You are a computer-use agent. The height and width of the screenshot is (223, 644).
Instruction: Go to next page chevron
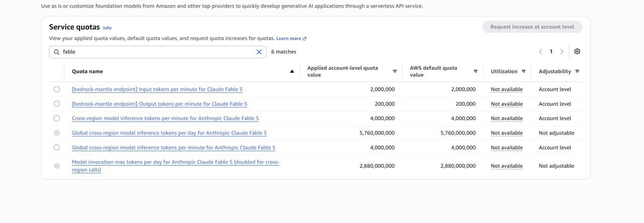coord(562,51)
